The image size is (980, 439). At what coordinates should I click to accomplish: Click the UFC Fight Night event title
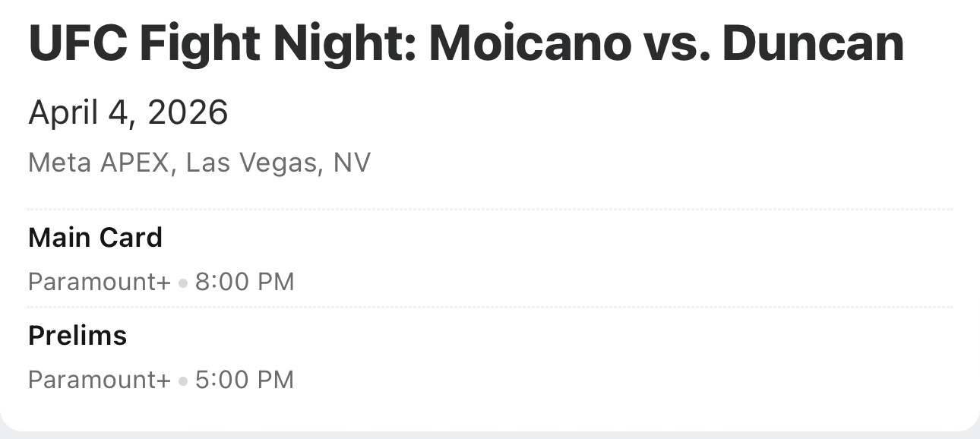pos(465,44)
